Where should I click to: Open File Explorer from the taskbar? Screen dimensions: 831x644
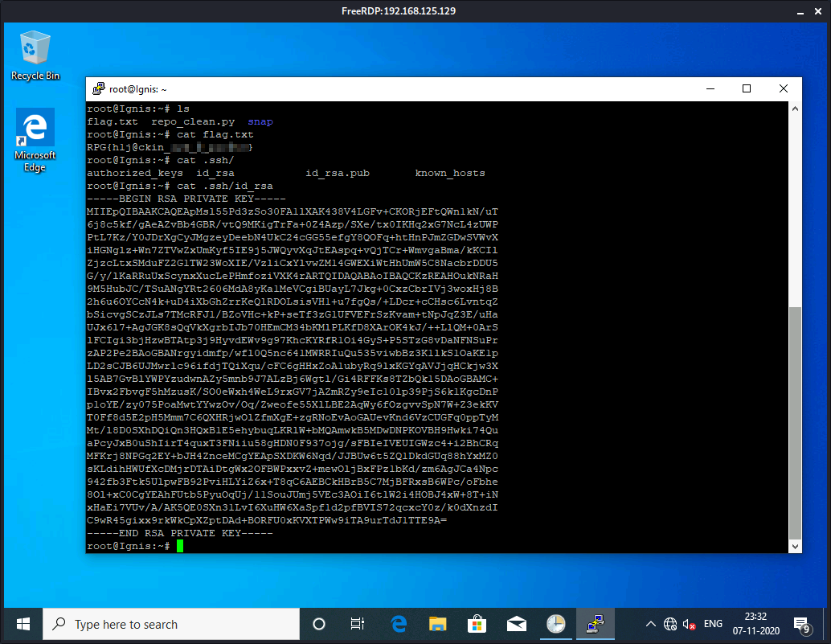pos(437,624)
